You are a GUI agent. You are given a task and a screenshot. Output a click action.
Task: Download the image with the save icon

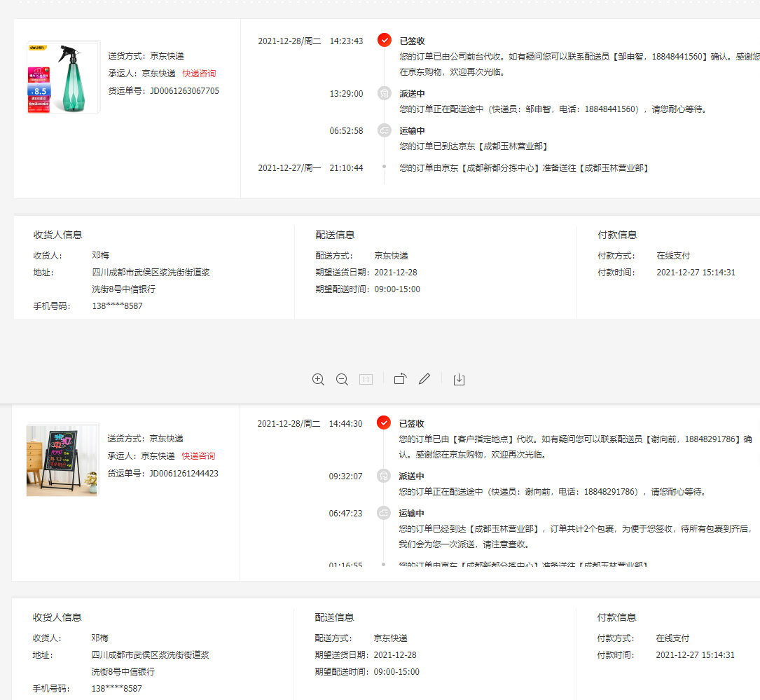pos(459,379)
